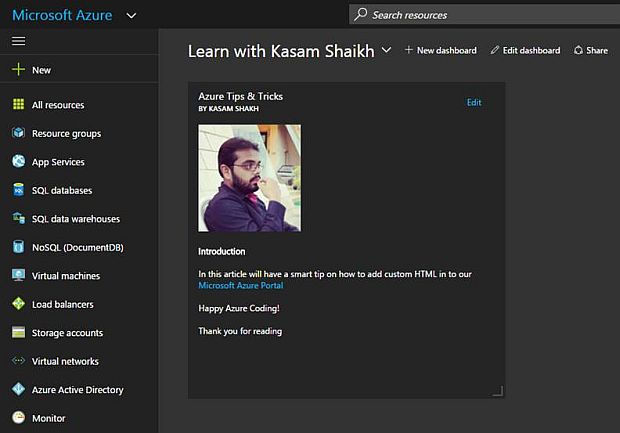Select NoSQL (DocumentDB) in sidebar
This screenshot has width=620, height=433.
point(77,247)
